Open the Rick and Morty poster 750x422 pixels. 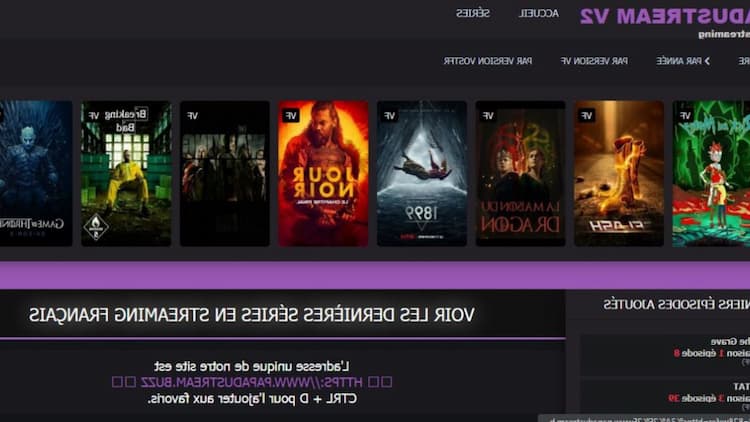[711, 174]
